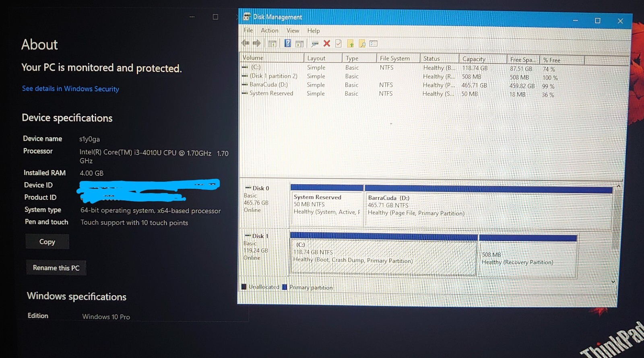Toggle the Show/Hide Console Tree toolbar icon
This screenshot has width=644, height=358.
coord(272,43)
